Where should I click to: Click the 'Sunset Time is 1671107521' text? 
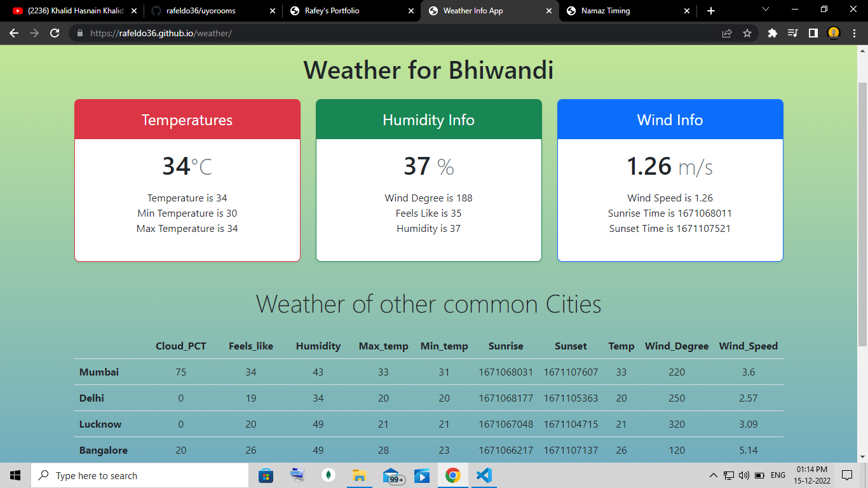tap(670, 229)
